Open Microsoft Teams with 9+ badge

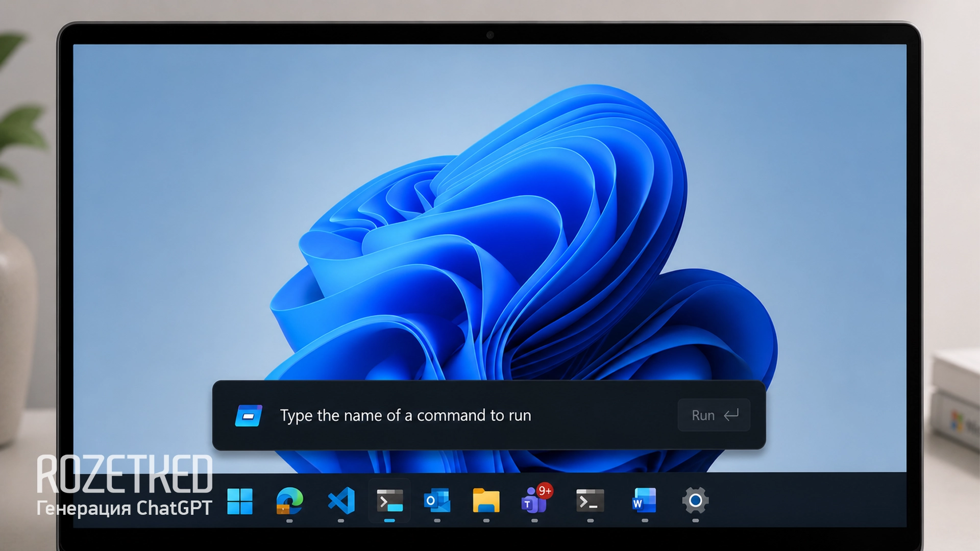[535, 499]
